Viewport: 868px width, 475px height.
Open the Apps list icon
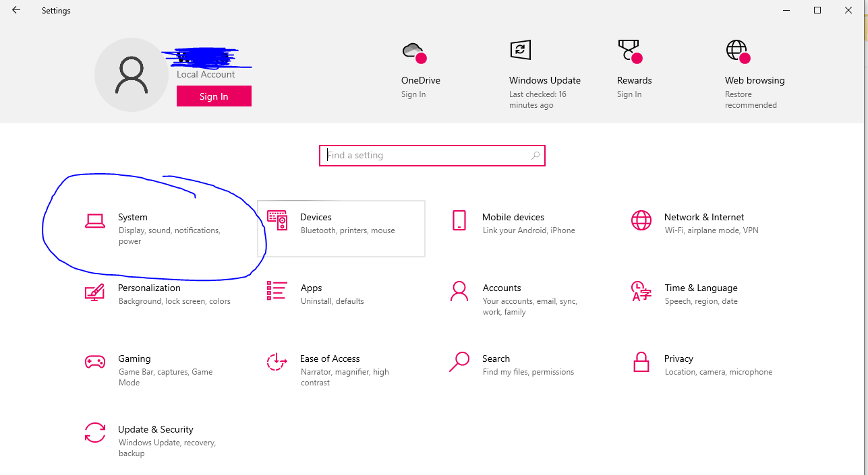click(277, 291)
